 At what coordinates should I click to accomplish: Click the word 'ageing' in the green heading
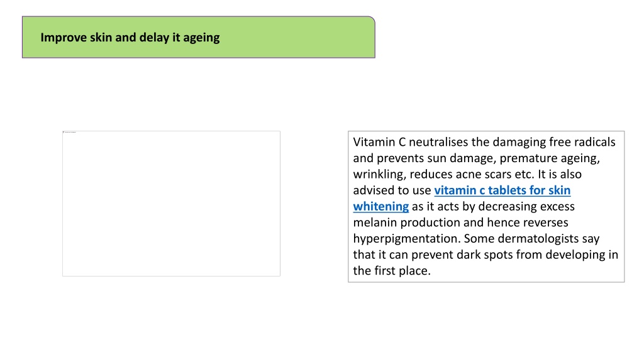201,38
